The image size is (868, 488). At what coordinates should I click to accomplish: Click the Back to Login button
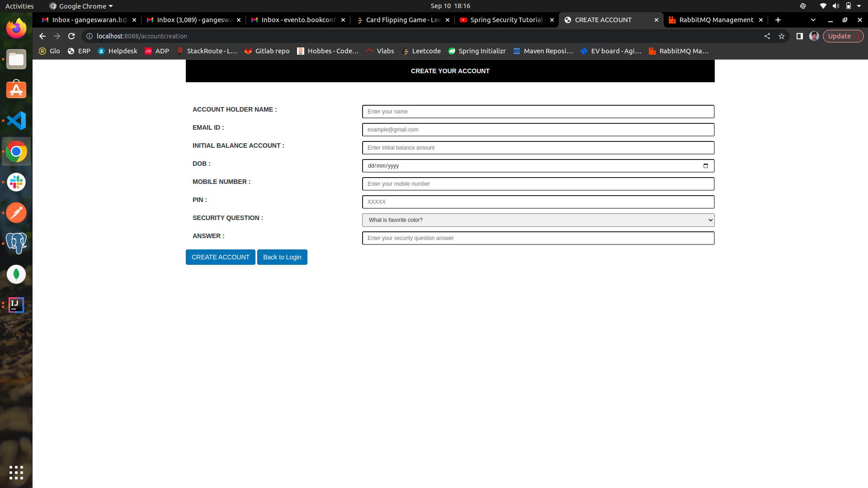click(x=282, y=257)
